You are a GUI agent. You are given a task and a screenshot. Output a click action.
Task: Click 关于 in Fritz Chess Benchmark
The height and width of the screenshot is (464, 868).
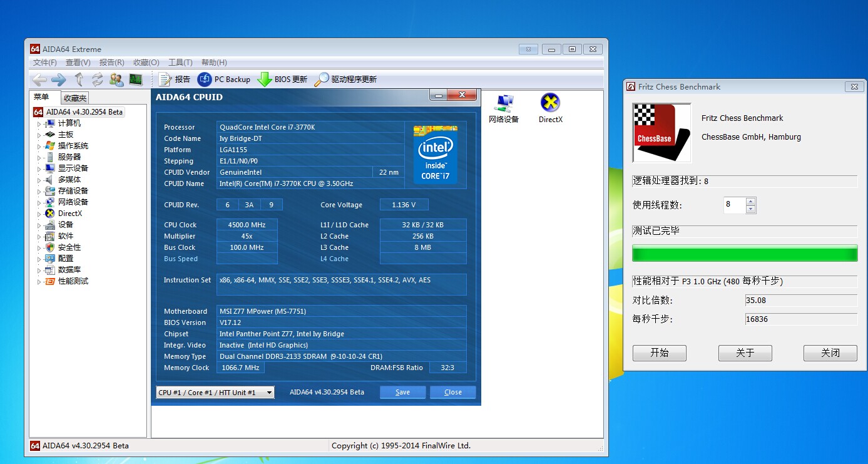[x=745, y=353]
